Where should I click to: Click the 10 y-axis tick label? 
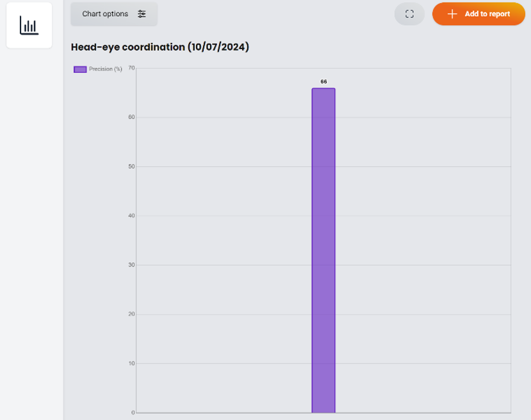click(131, 364)
